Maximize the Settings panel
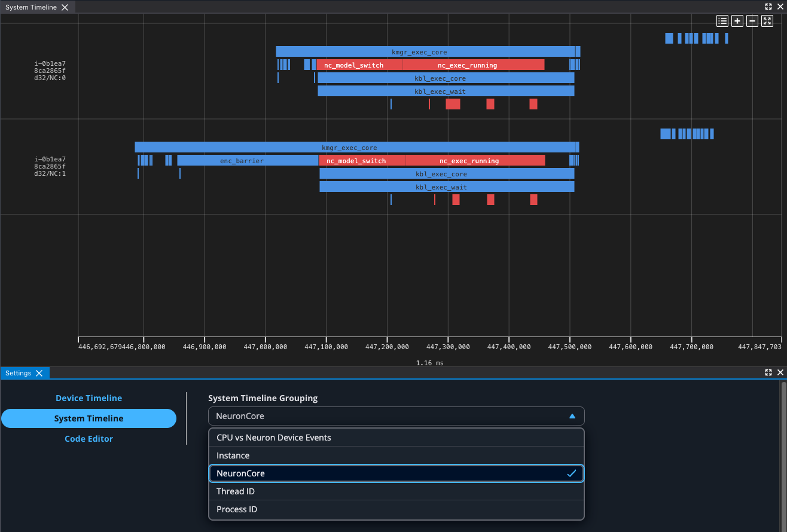 [768, 372]
